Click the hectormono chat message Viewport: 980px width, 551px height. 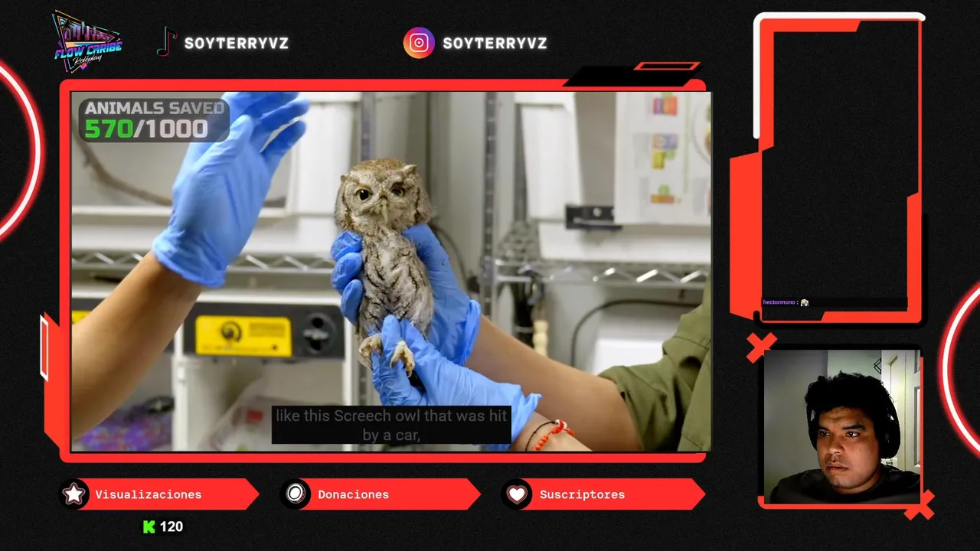click(786, 302)
